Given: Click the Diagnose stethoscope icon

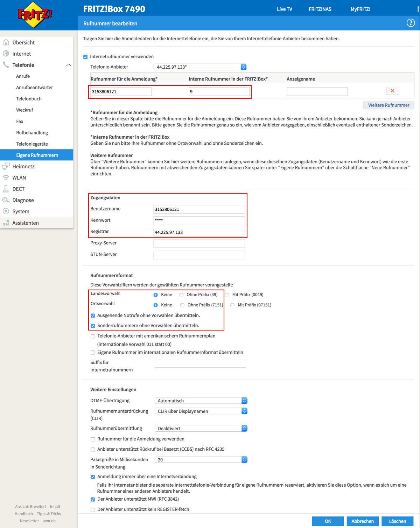Looking at the screenshot, I should tap(6, 200).
